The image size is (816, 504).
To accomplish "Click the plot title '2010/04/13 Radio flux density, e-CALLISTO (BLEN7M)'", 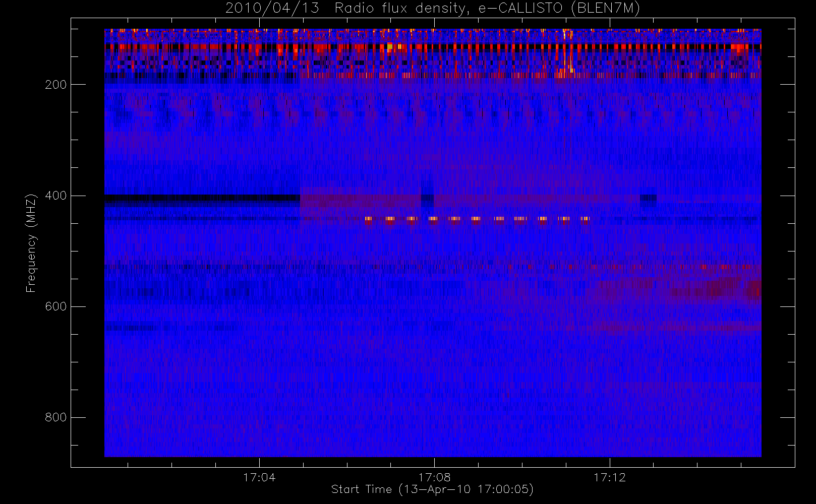I will [x=433, y=9].
